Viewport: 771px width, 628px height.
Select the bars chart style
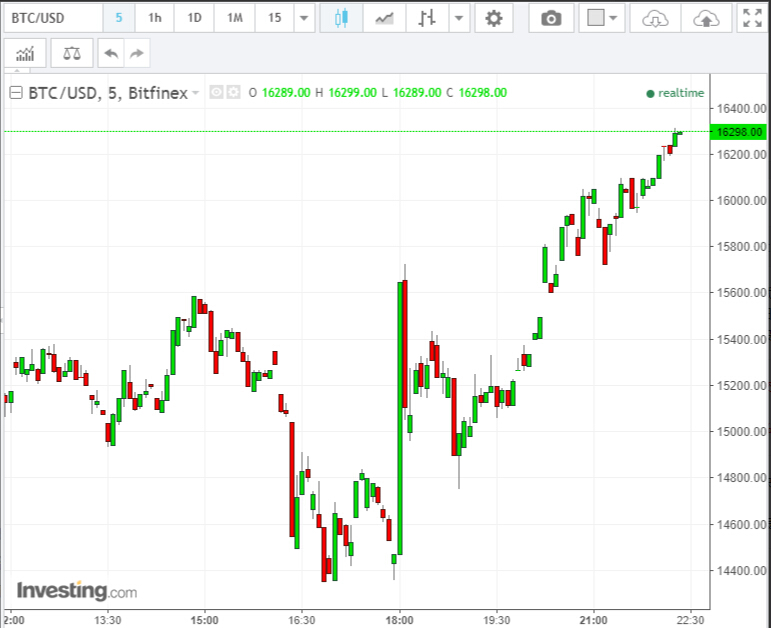point(427,18)
